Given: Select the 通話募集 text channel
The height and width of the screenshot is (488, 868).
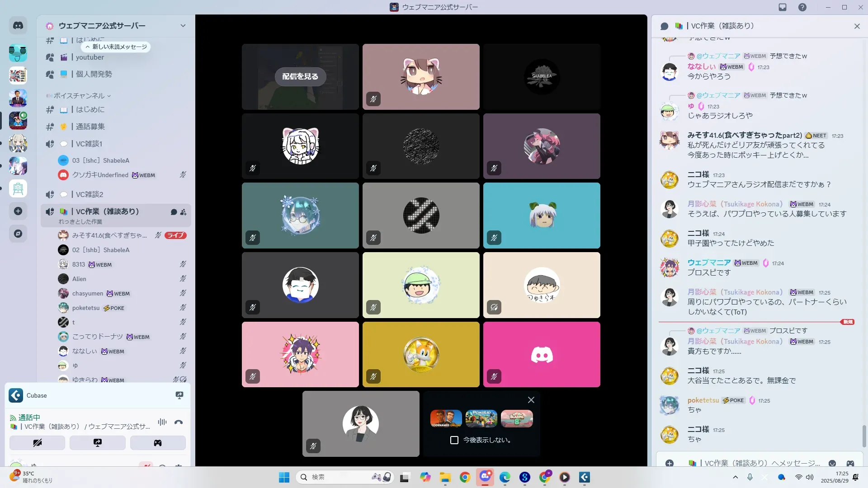Looking at the screenshot, I should (x=90, y=127).
